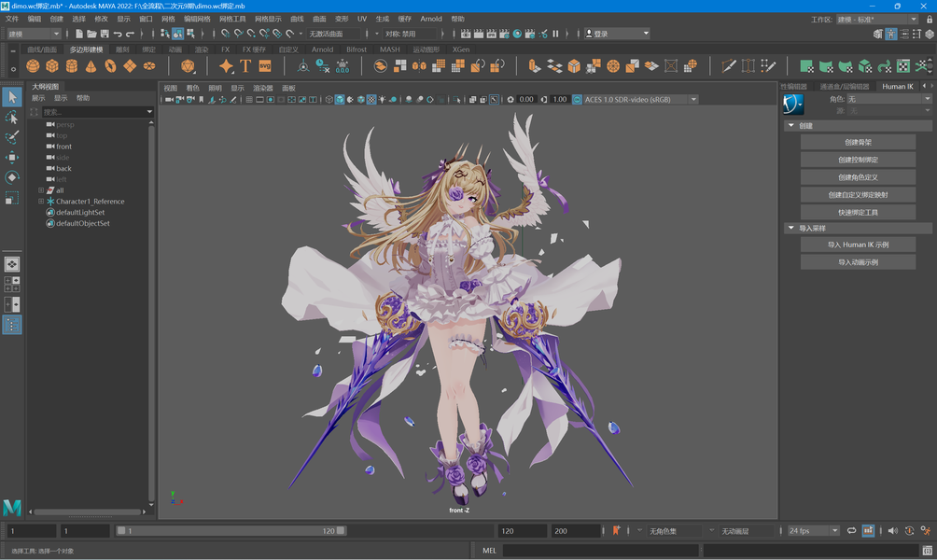Select the Move tool in toolbox
The image size is (937, 560).
12,157
